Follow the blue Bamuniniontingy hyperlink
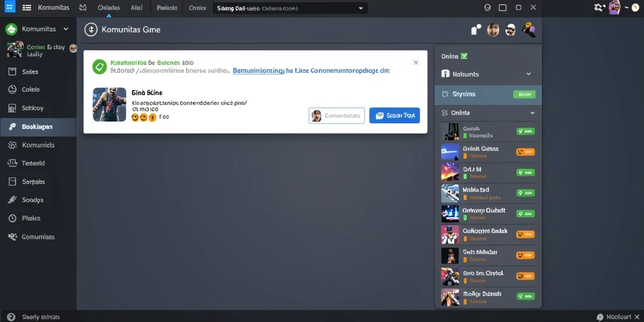 click(258, 70)
